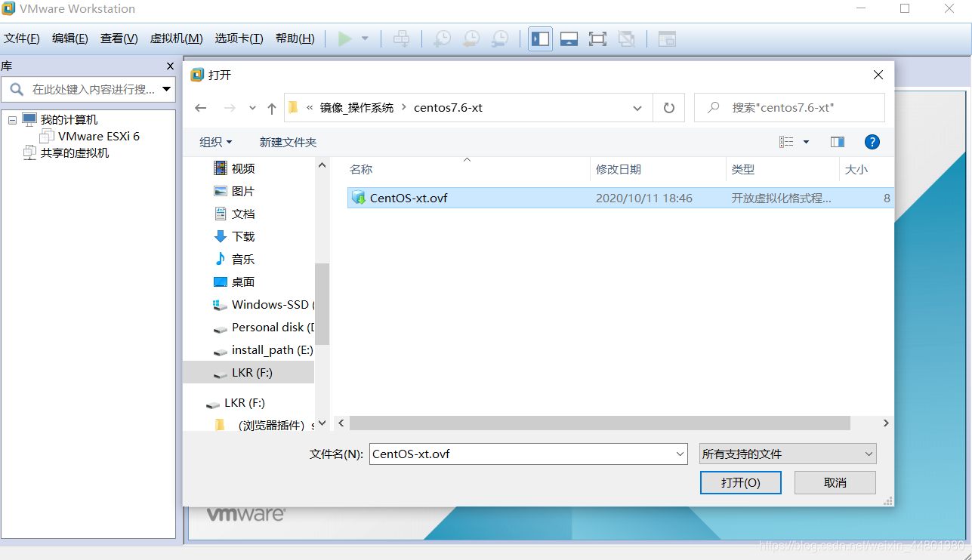This screenshot has width=972, height=560.
Task: Click the Send Ctrl+Alt+Del toolbar icon
Action: (402, 38)
